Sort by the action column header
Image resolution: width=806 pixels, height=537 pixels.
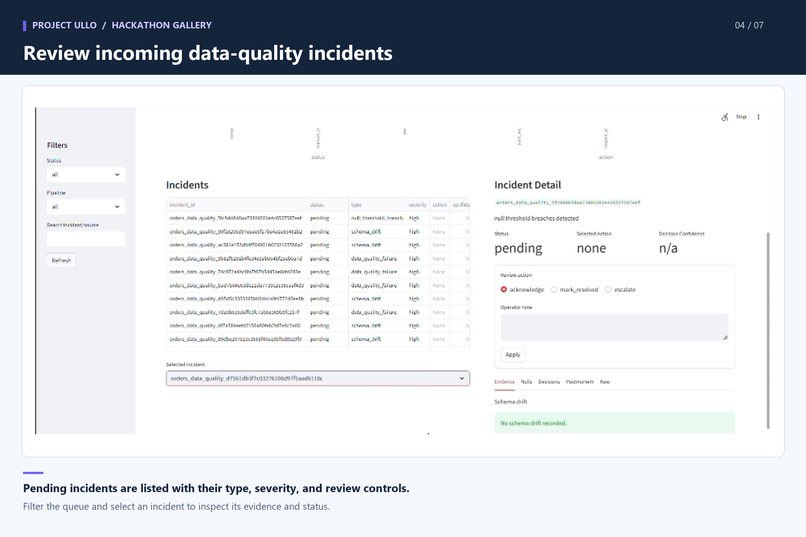439,205
